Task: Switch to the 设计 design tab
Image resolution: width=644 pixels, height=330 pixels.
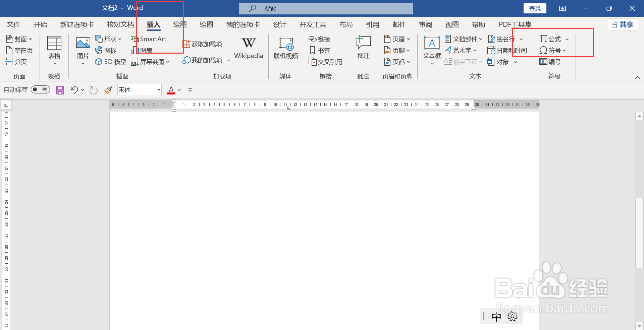Action: click(280, 24)
